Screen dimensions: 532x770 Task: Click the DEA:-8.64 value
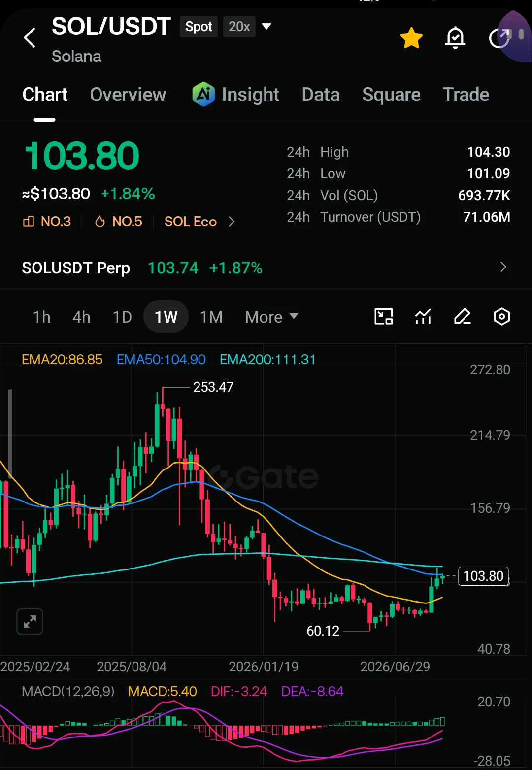[312, 691]
